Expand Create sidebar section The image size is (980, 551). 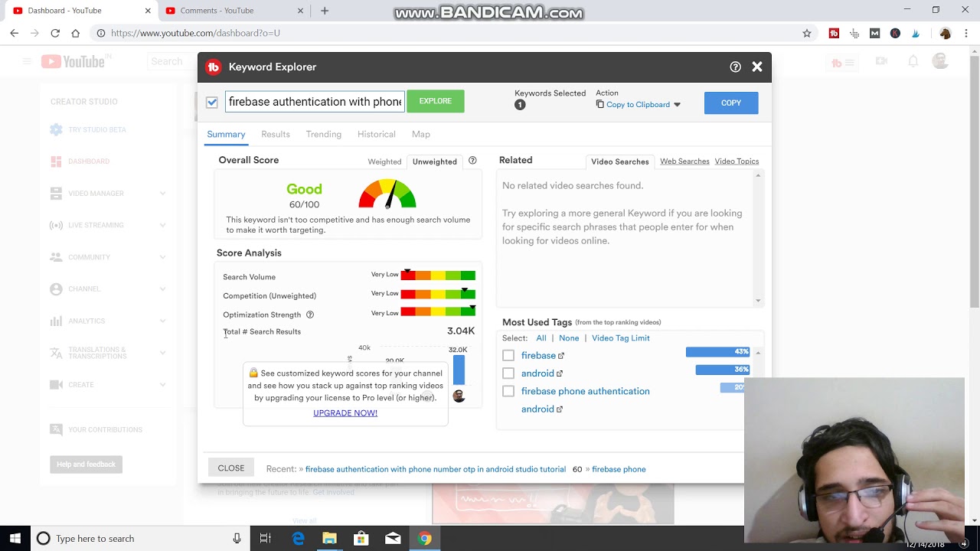click(x=162, y=385)
